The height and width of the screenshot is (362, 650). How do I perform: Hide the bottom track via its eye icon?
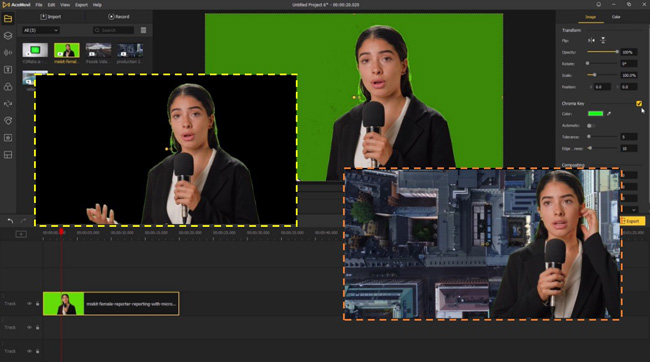click(29, 351)
